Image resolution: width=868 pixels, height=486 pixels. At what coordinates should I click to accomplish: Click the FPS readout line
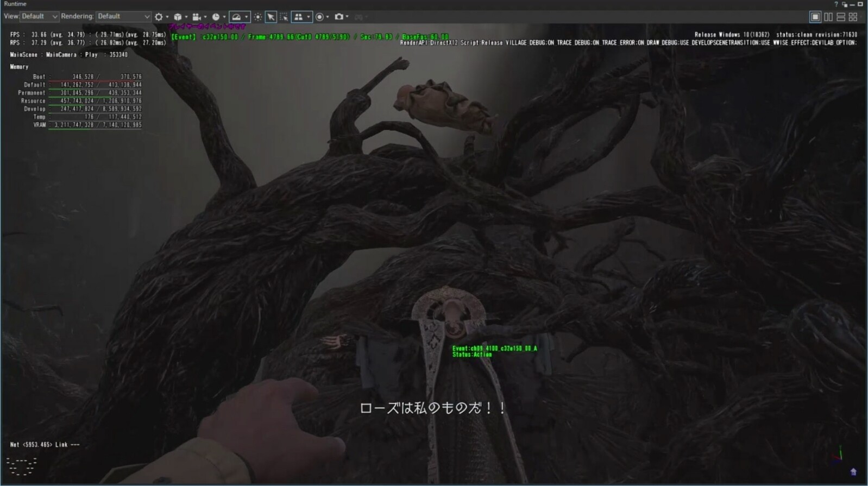click(88, 35)
